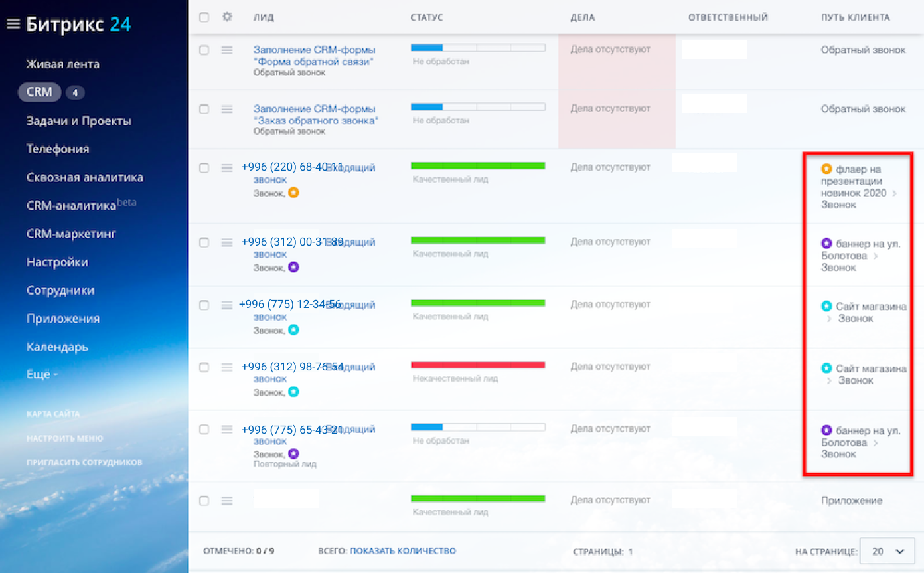The width and height of the screenshot is (924, 573).
Task: Go to Сквозная аналитика menu item
Action: tap(85, 177)
